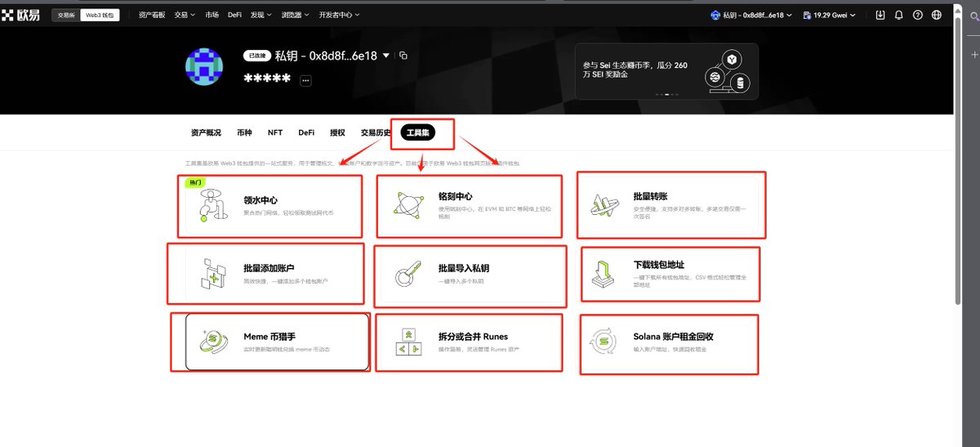Click the 批量添加账户 icon
The width and height of the screenshot is (980, 447).
[213, 274]
